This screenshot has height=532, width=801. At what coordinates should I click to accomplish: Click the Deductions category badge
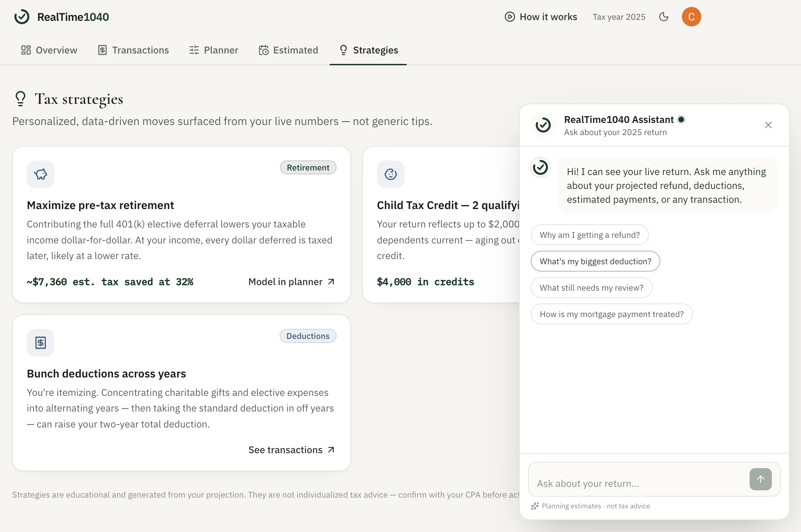click(308, 336)
